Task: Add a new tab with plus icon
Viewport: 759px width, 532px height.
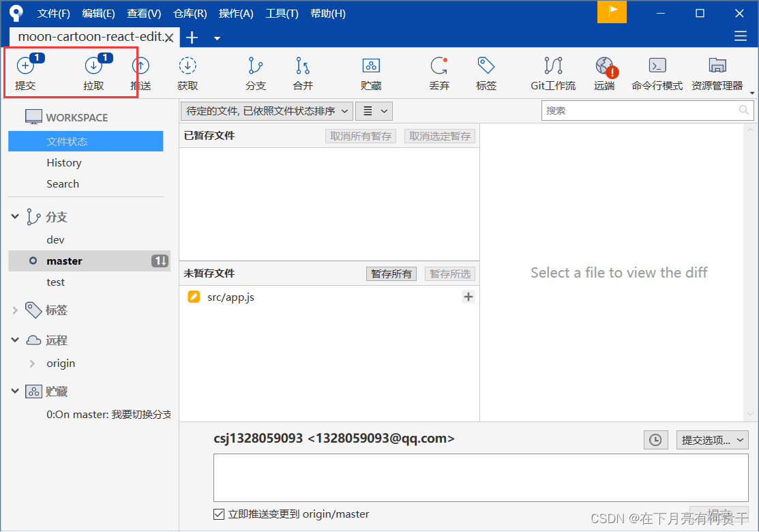Action: [192, 38]
